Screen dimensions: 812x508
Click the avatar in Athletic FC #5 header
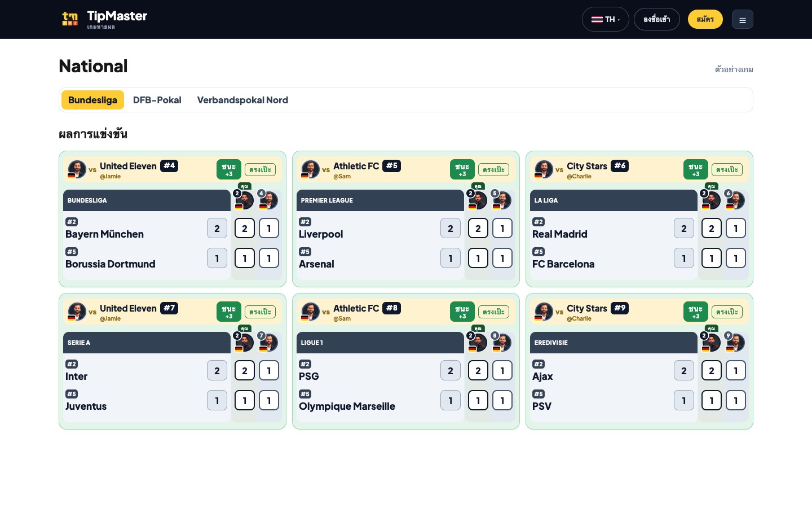[x=310, y=169]
